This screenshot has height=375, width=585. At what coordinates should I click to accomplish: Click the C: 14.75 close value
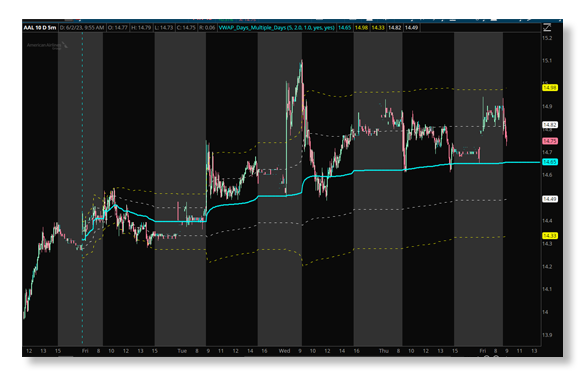pos(186,28)
